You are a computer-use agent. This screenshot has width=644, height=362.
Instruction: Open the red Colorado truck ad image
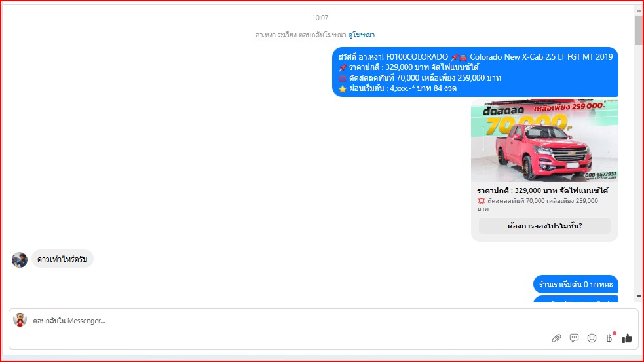click(544, 140)
